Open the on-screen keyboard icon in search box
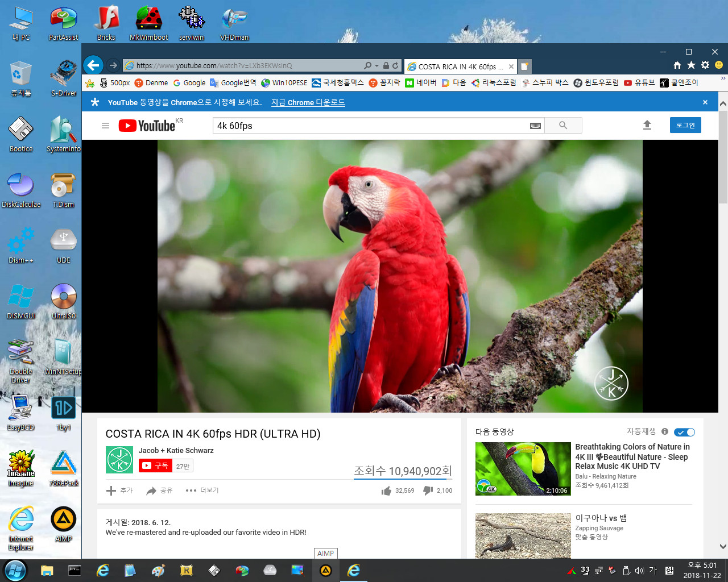728x582 pixels. 535,126
